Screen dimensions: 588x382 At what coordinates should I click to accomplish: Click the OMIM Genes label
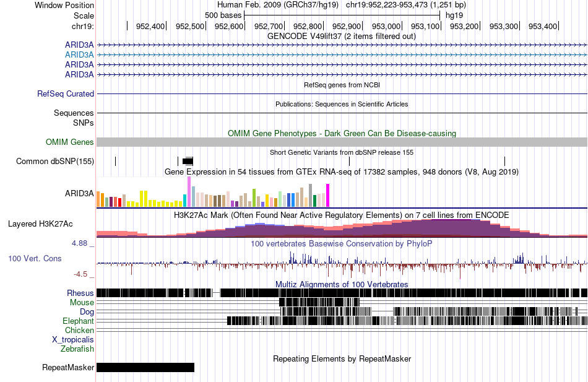click(69, 142)
